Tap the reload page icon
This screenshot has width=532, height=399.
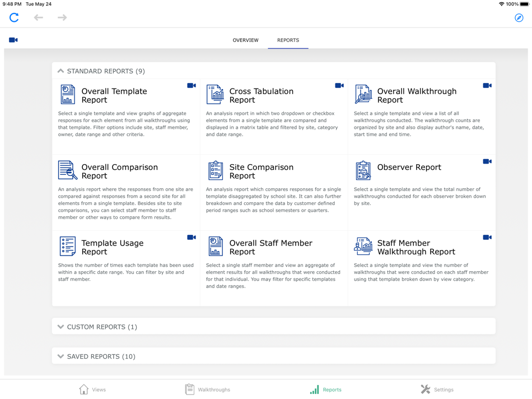pos(14,17)
